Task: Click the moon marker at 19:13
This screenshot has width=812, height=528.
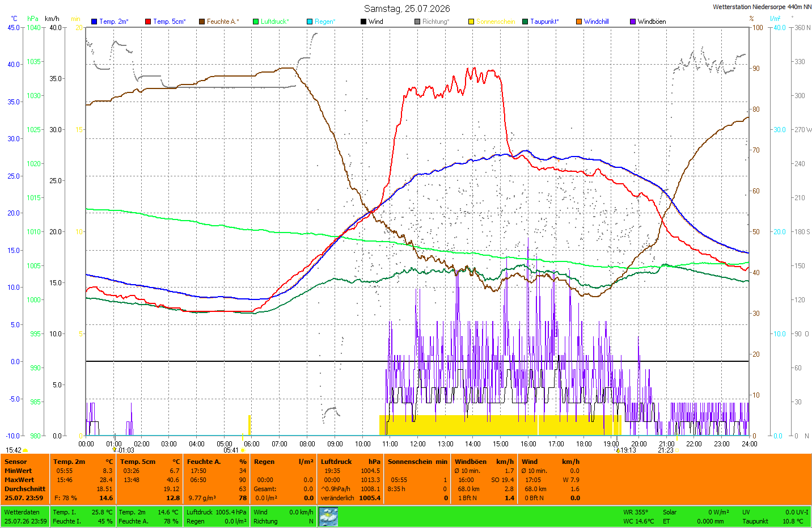Action: pyautogui.click(x=618, y=450)
